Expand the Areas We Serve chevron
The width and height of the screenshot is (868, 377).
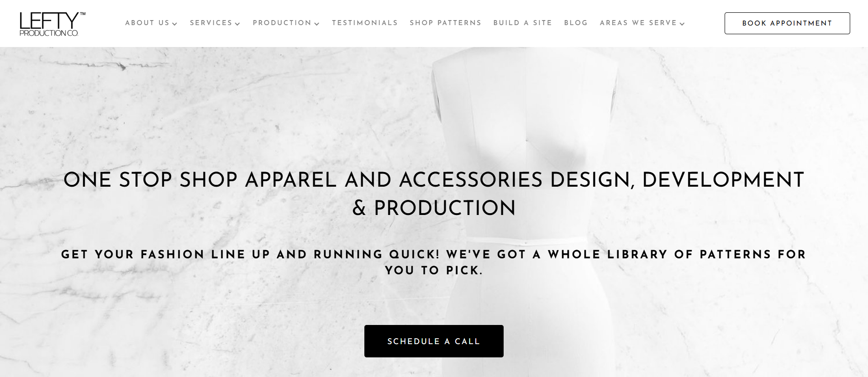(682, 24)
